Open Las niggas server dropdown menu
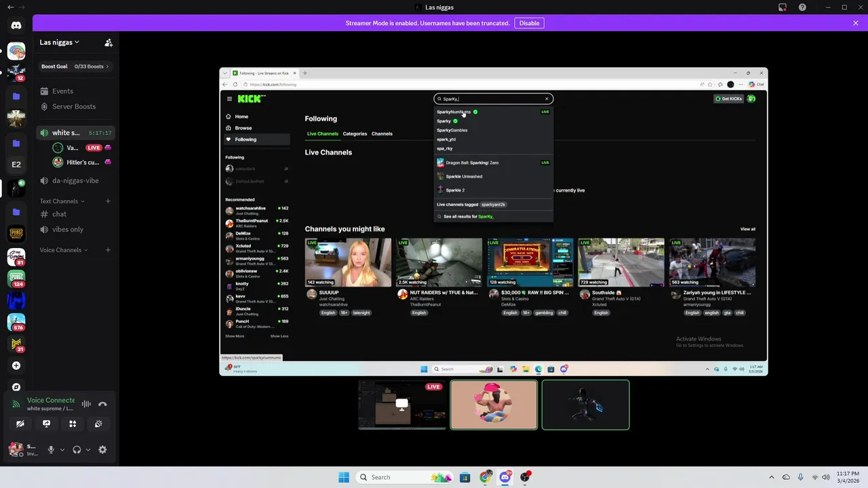The image size is (868, 488). [x=60, y=42]
